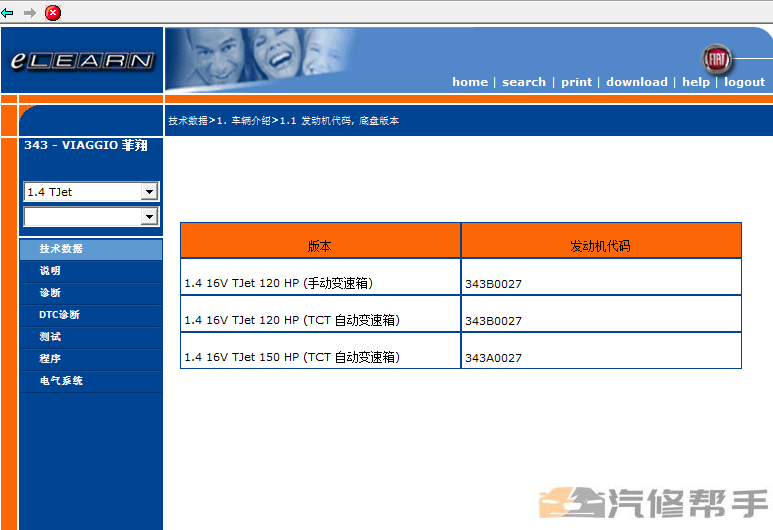Click the 1.4 TJet combo box field
773x530 pixels.
(x=91, y=192)
